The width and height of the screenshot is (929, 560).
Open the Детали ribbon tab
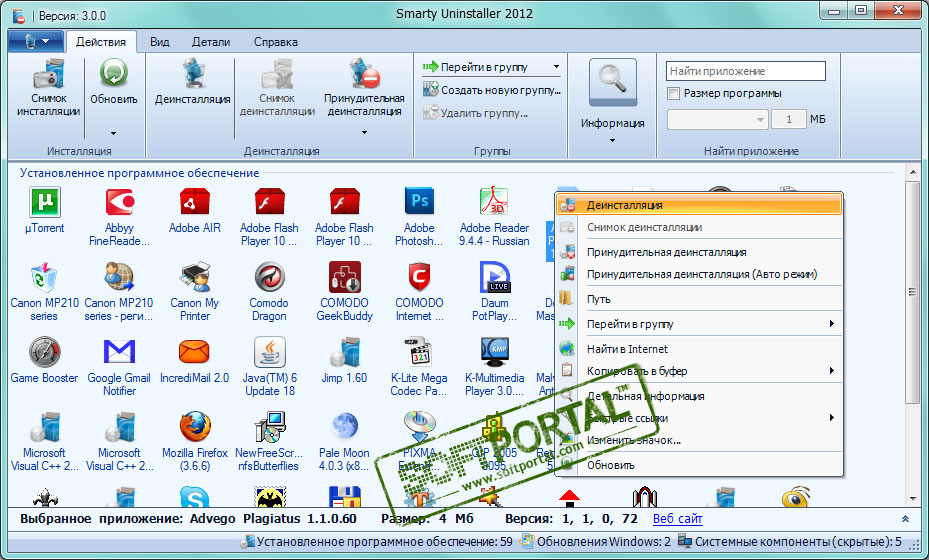click(x=211, y=42)
